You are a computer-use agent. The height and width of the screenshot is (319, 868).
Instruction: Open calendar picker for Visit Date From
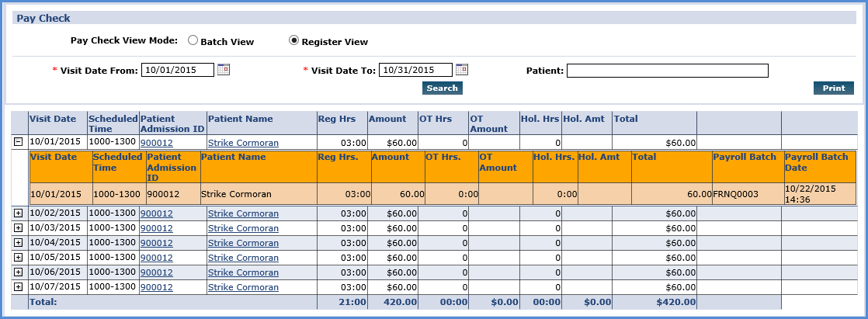click(x=223, y=70)
